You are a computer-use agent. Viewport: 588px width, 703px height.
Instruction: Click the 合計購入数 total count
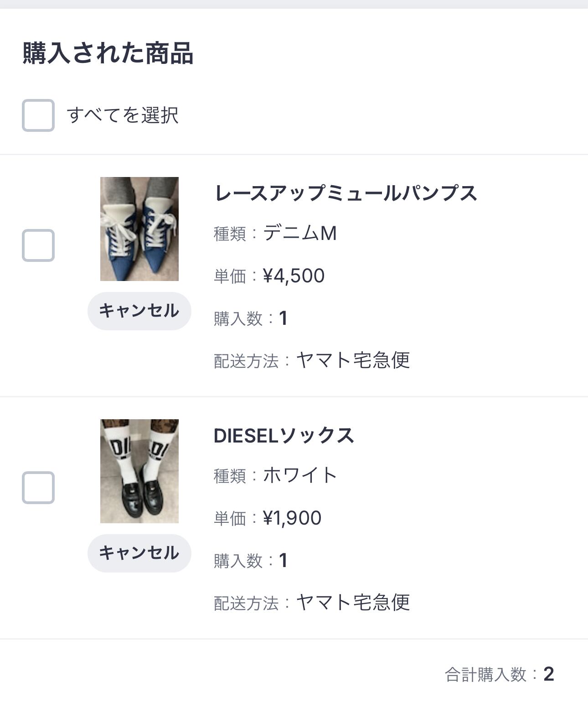tap(549, 674)
